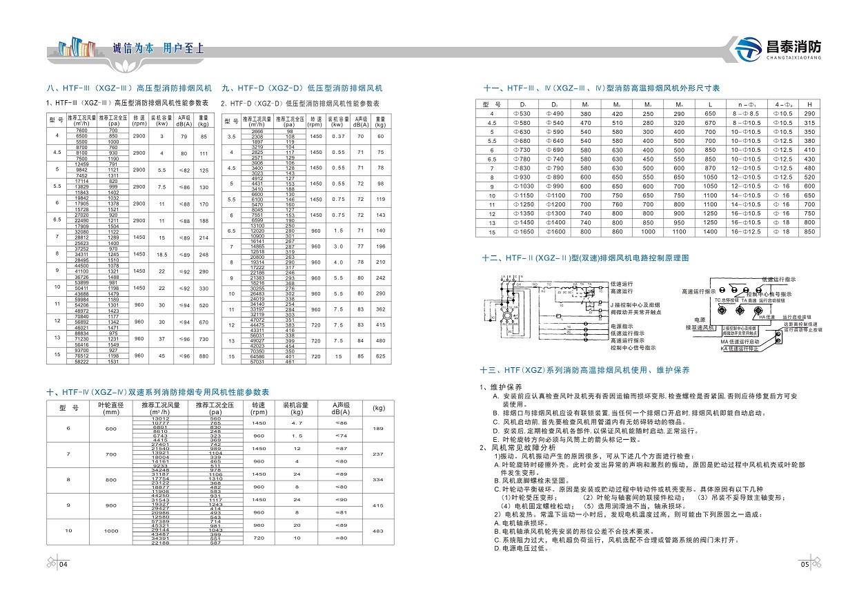Click H value 315 in dimensions table

pyautogui.click(x=809, y=122)
